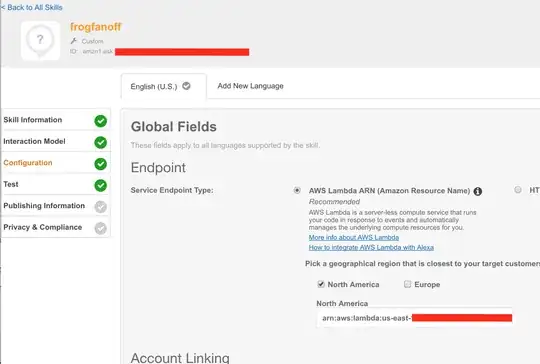540x364 pixels.
Task: Open the Test section
Action: click(x=56, y=184)
